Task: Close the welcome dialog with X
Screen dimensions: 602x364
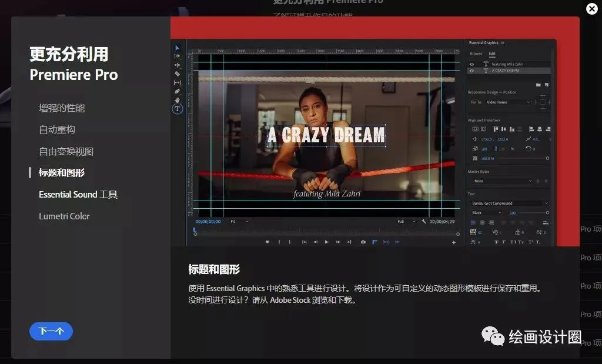Action: click(x=592, y=8)
